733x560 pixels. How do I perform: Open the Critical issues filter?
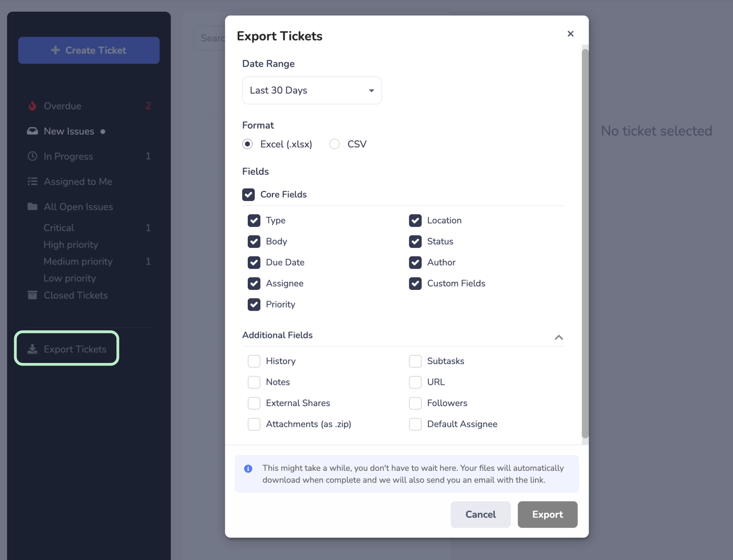59,228
